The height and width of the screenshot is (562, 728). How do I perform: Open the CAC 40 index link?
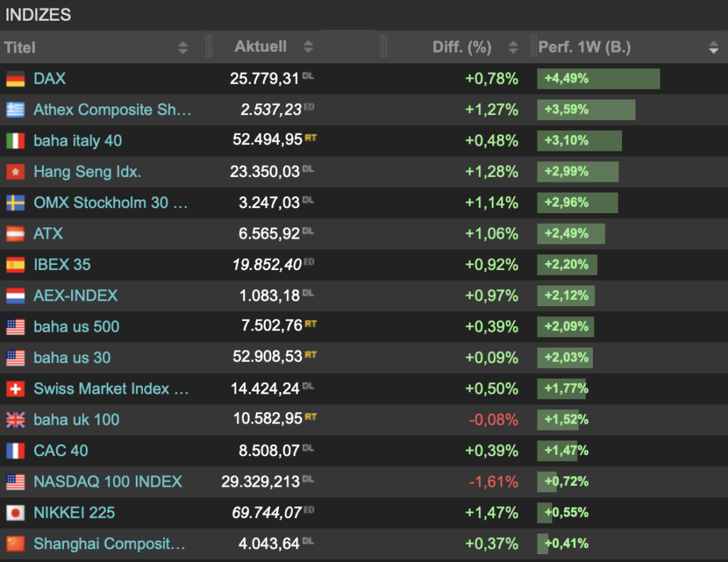pos(61,450)
